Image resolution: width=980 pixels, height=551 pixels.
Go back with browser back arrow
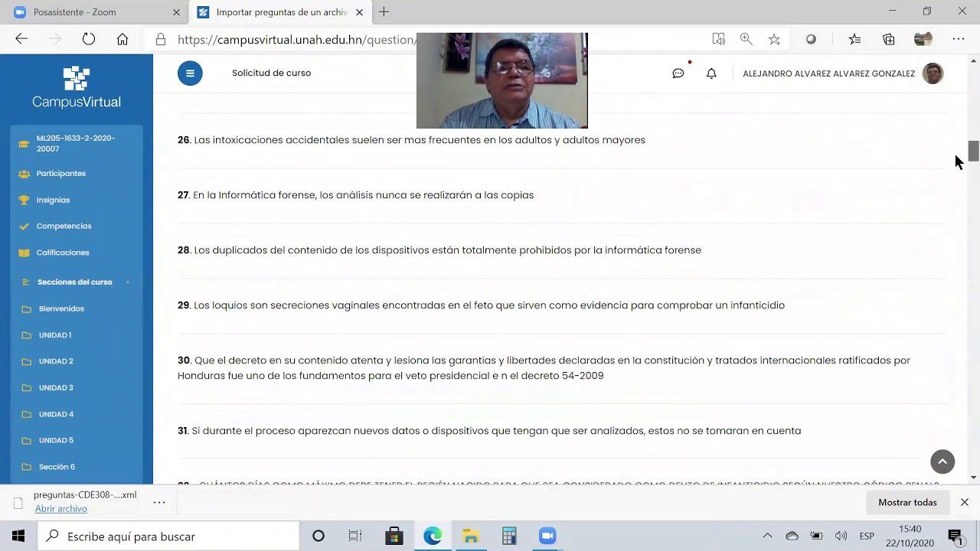click(x=21, y=39)
